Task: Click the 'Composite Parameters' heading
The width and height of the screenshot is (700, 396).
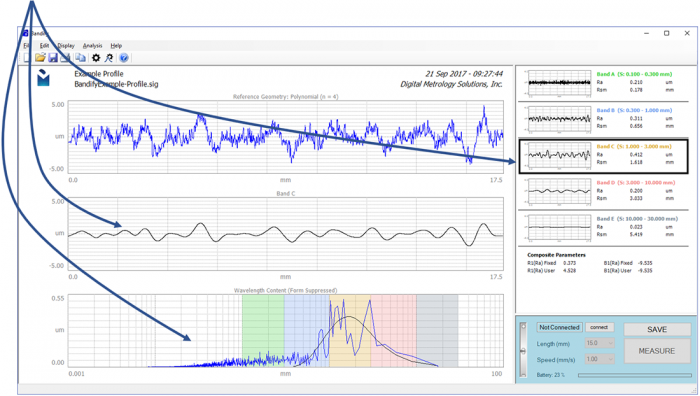Action: [556, 255]
